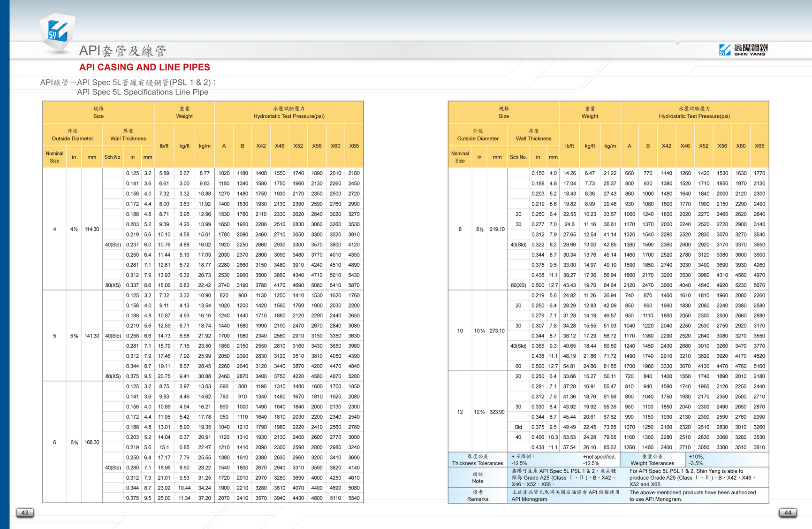
Task: Click the outside diameter value 323.90
Action: click(x=497, y=412)
